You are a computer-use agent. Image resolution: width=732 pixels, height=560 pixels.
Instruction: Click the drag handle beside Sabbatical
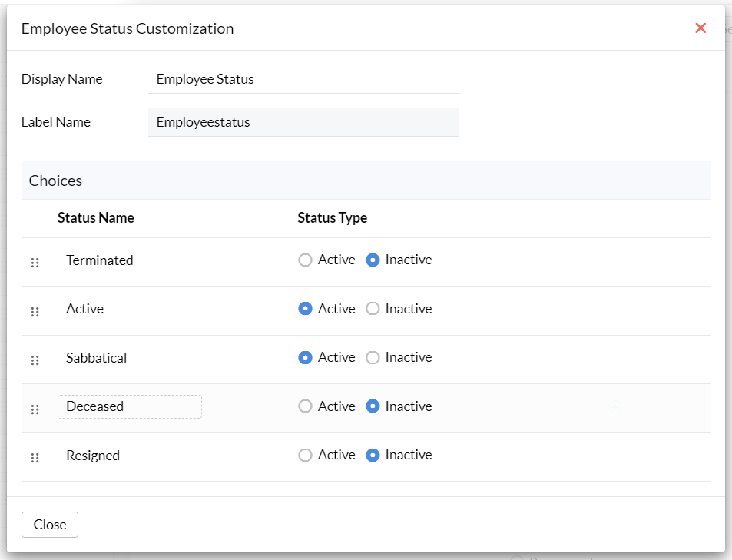pos(35,360)
